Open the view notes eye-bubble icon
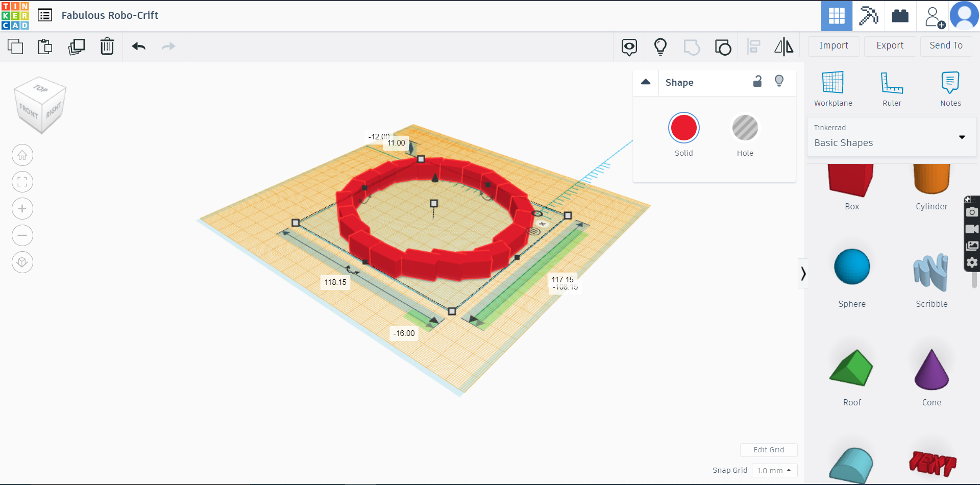Viewport: 980px width, 485px height. (629, 47)
